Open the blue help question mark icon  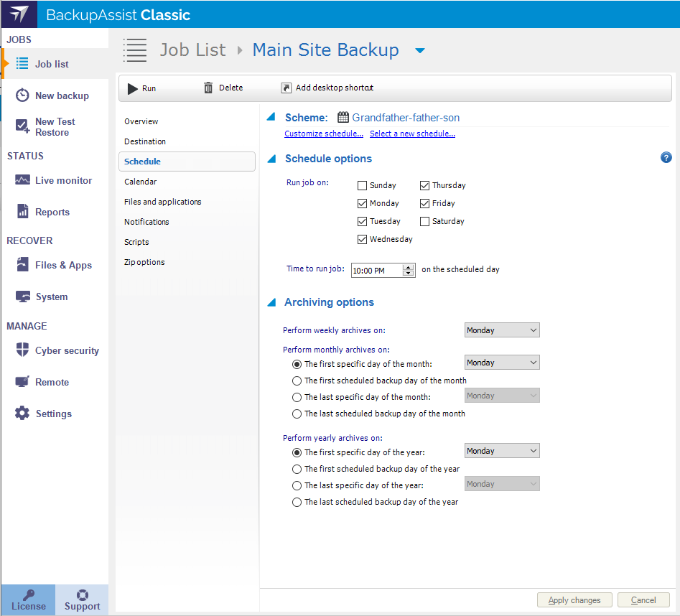point(666,158)
